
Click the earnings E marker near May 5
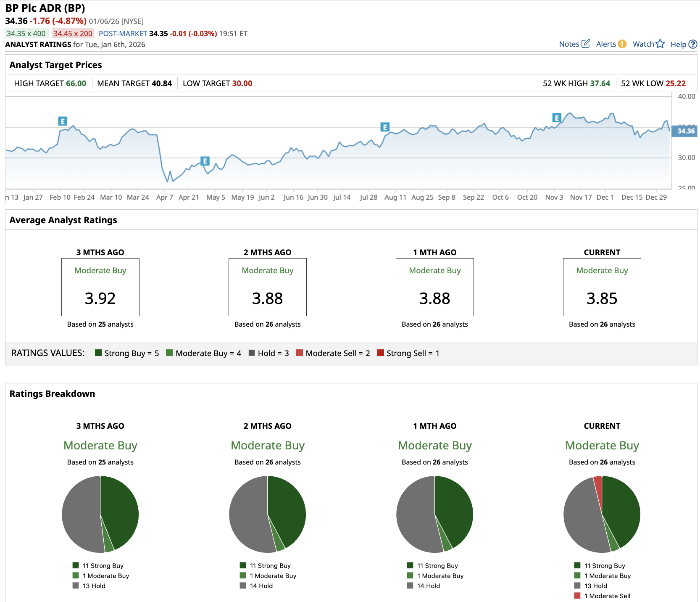(x=205, y=161)
